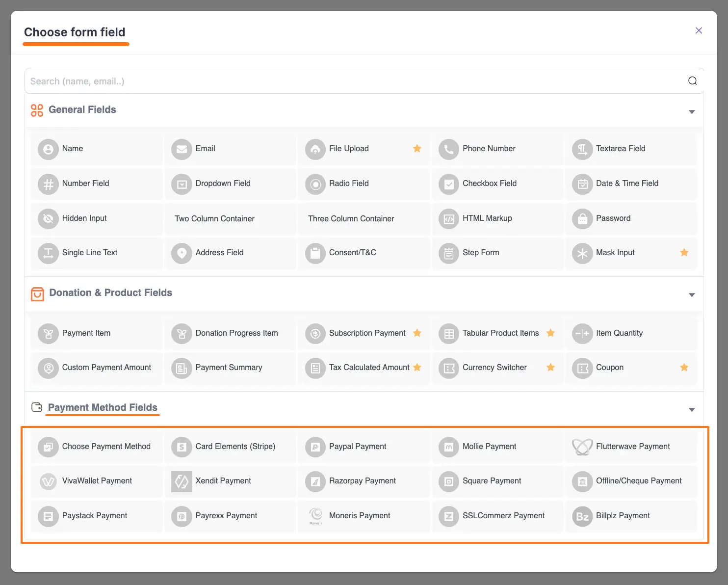The image size is (728, 585).
Task: Click the Paypal Payment icon
Action: (x=315, y=447)
